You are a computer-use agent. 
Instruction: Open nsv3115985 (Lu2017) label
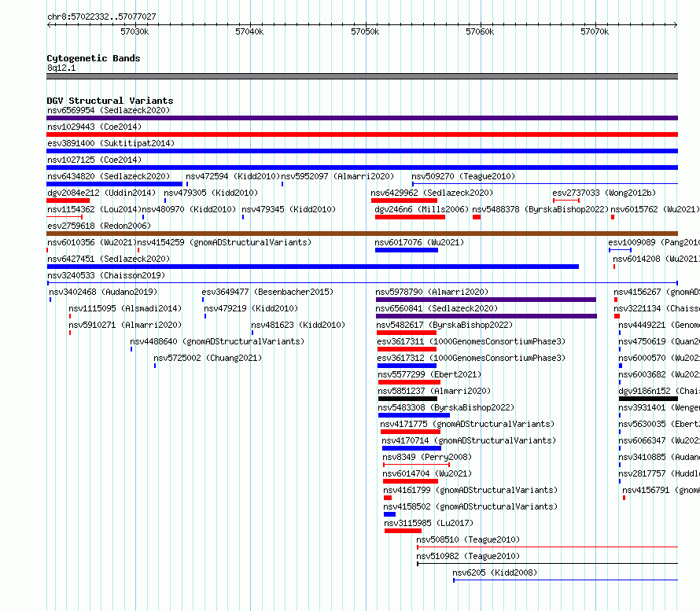(429, 523)
